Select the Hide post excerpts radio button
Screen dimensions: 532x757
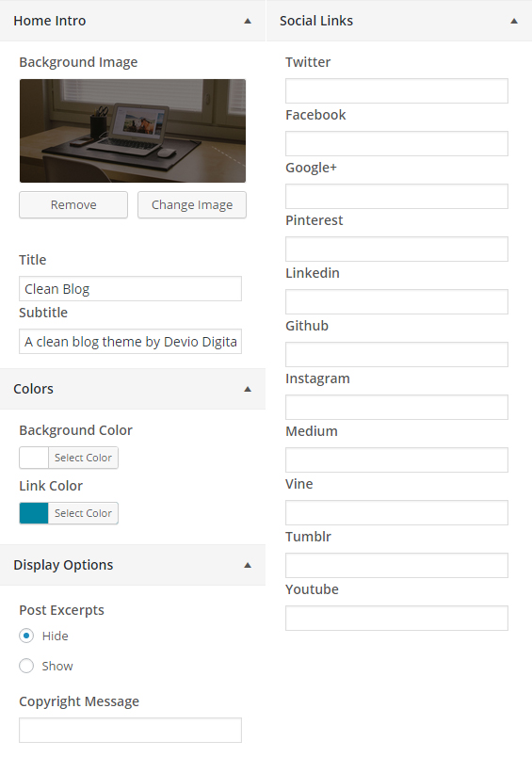[x=26, y=636]
